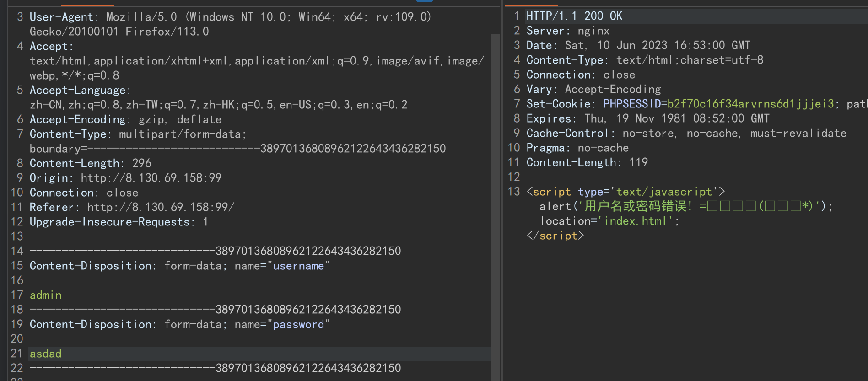The width and height of the screenshot is (868, 381).
Task: Click the request Connection: close line
Action: pos(84,193)
